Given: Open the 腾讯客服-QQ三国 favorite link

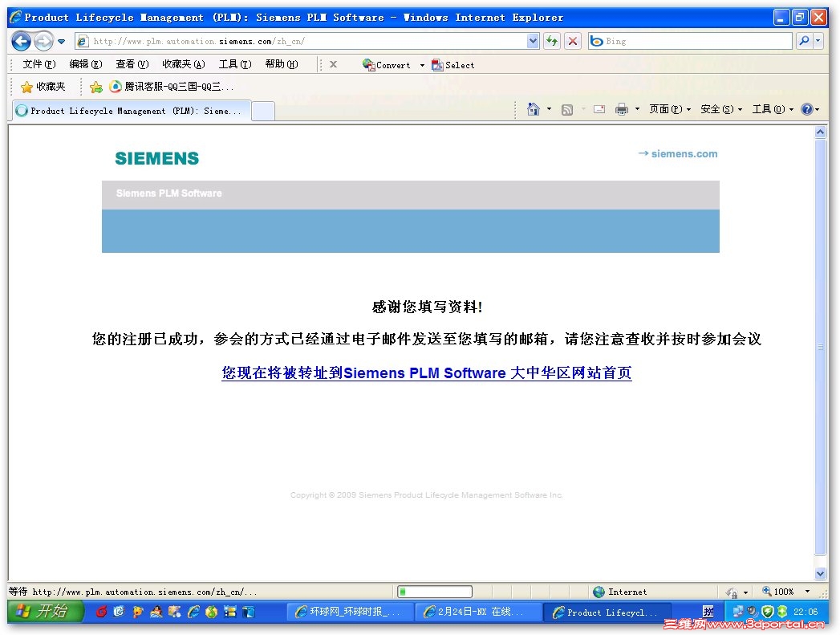Looking at the screenshot, I should (172, 87).
